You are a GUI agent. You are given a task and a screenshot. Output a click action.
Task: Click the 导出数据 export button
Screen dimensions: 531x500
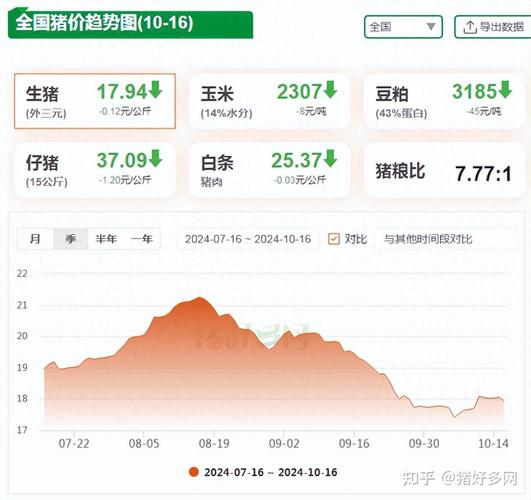point(493,27)
